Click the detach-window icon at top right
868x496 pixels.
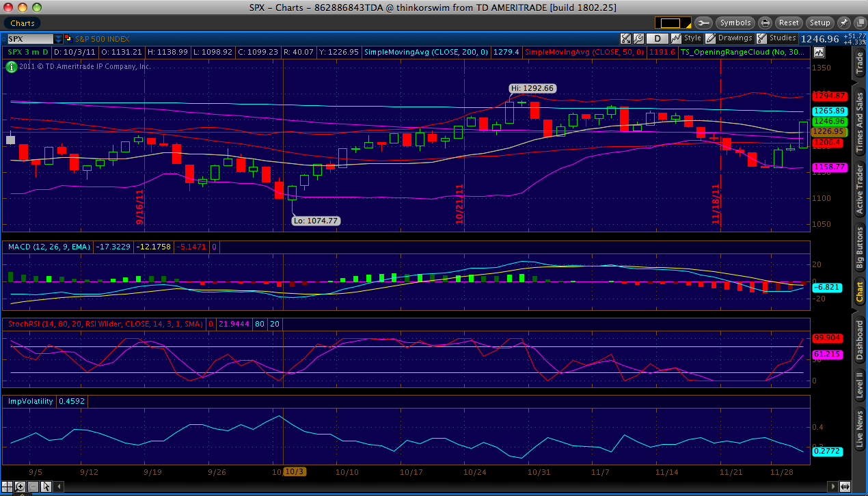tap(859, 23)
